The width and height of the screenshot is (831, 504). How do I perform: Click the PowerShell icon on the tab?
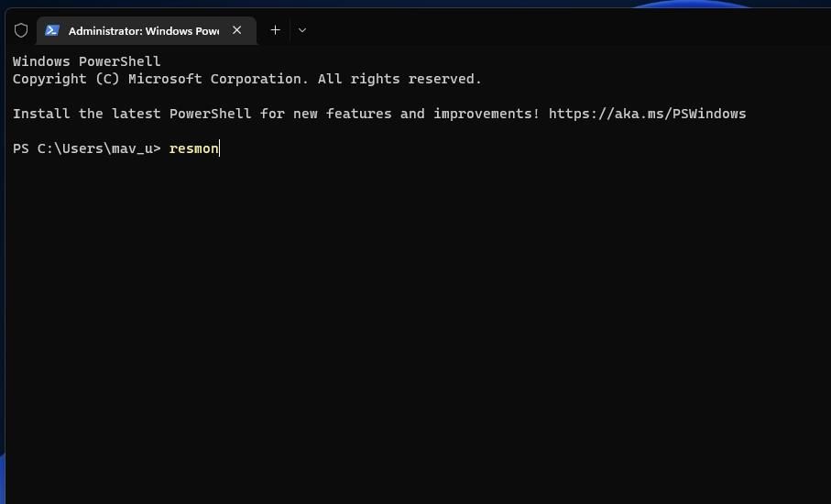(x=51, y=30)
